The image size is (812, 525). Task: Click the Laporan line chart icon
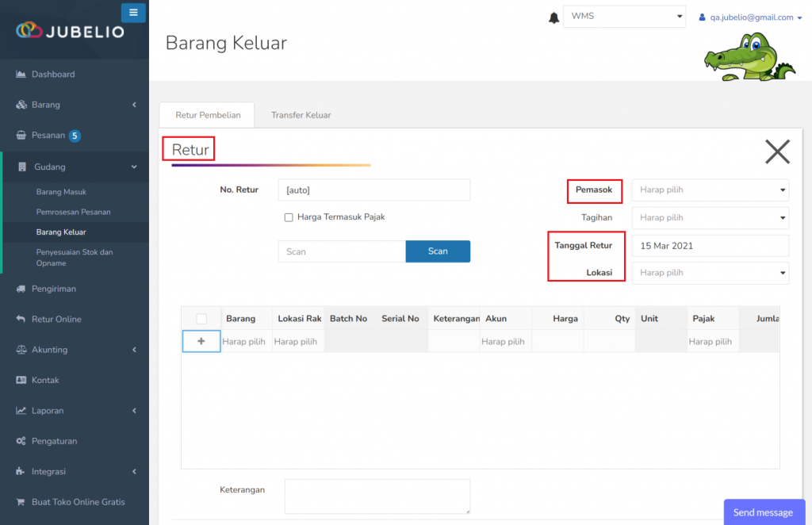(x=21, y=411)
